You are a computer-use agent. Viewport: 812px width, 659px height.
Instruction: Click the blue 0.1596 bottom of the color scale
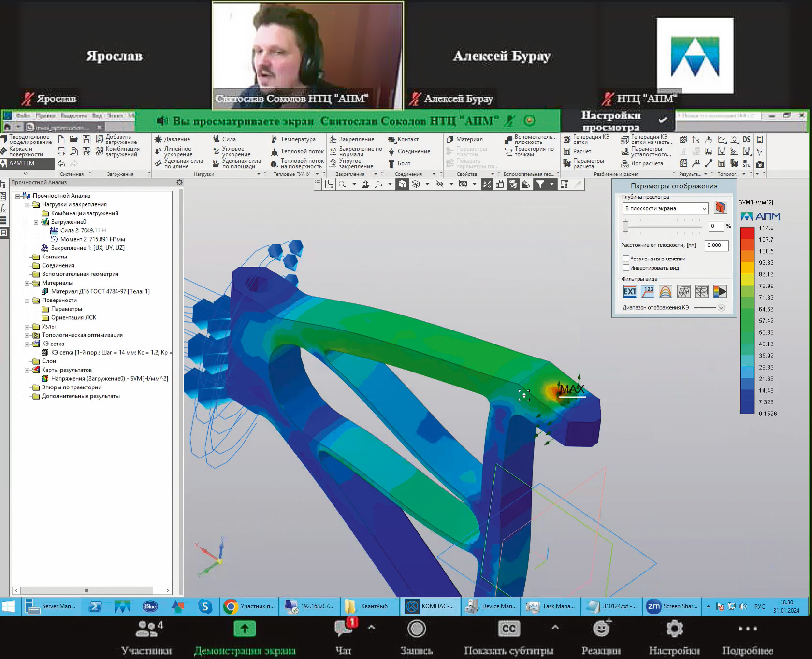pos(747,408)
